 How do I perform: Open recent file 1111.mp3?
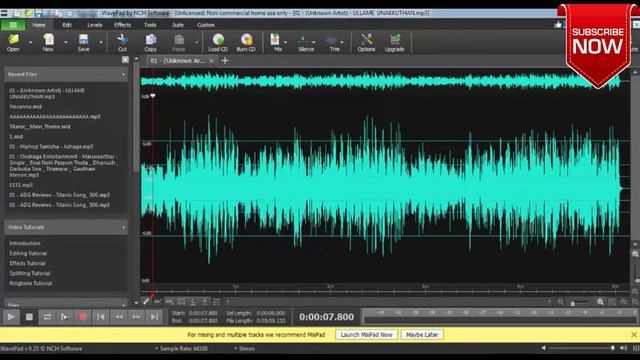(21, 185)
